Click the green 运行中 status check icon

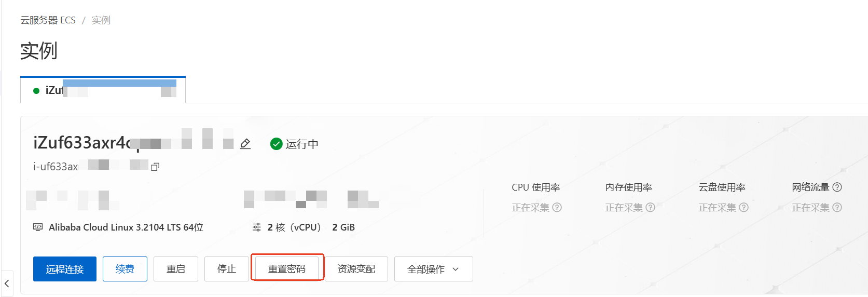pyautogui.click(x=276, y=144)
